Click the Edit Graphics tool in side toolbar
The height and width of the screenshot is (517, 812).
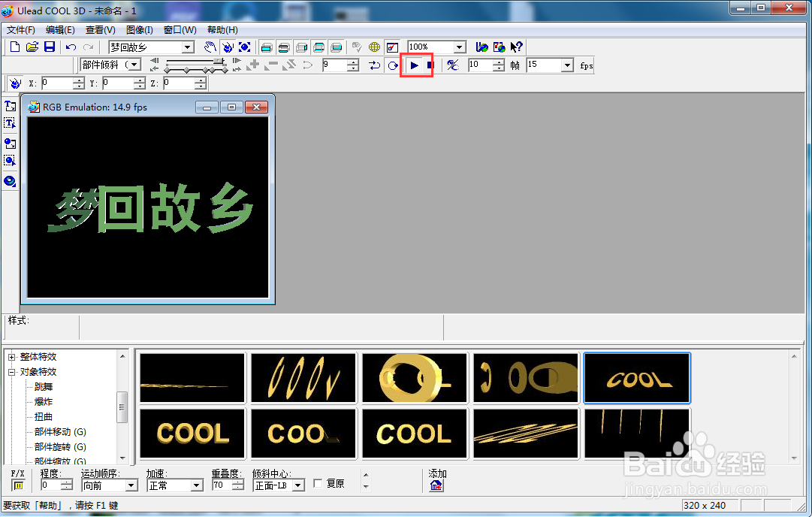[10, 160]
